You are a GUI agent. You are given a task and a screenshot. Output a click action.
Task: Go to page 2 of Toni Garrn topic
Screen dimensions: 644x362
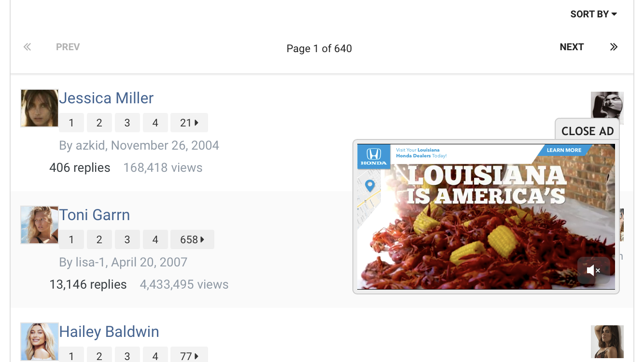(x=99, y=239)
